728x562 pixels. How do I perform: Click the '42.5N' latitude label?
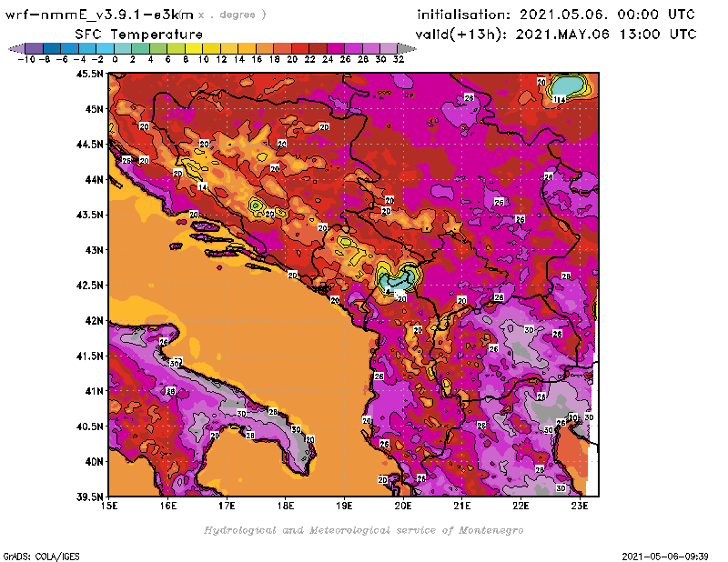pyautogui.click(x=89, y=286)
